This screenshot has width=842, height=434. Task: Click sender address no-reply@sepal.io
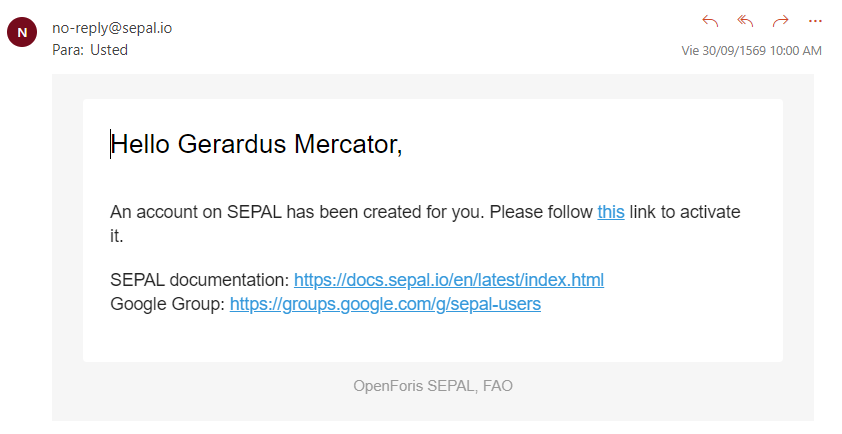pos(112,28)
